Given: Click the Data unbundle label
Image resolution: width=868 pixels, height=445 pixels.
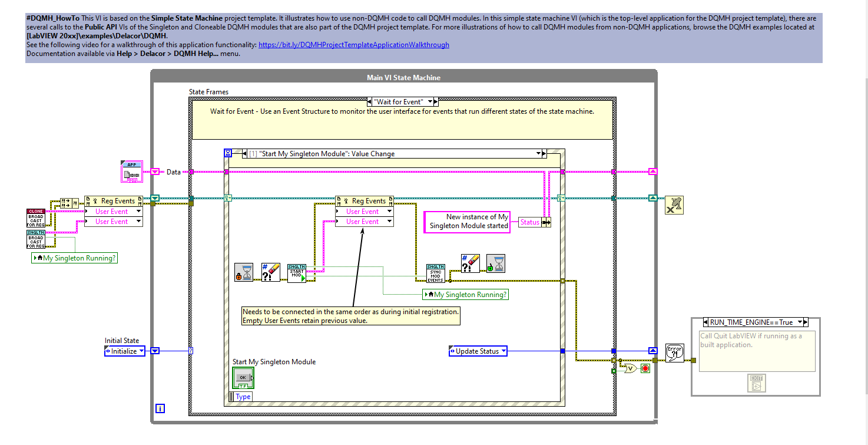Looking at the screenshot, I should point(174,172).
